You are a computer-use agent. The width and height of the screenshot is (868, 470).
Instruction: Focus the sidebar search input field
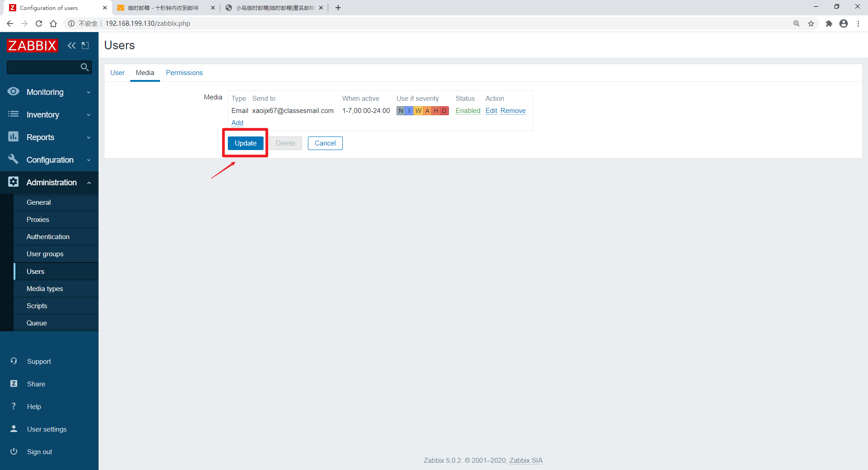(x=43, y=67)
